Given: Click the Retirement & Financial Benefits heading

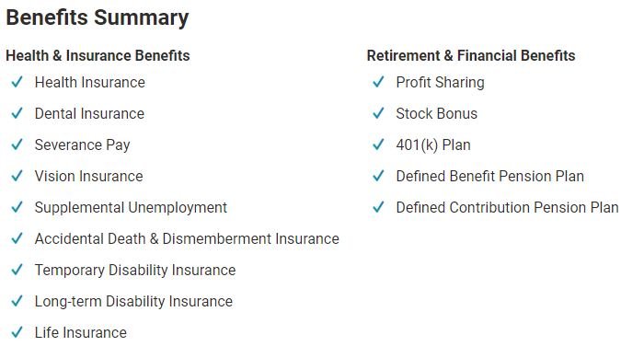Looking at the screenshot, I should pos(471,55).
